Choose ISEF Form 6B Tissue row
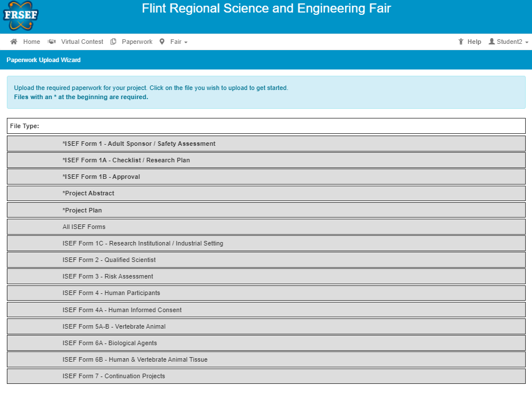This screenshot has height=397, width=532. pyautogui.click(x=266, y=359)
